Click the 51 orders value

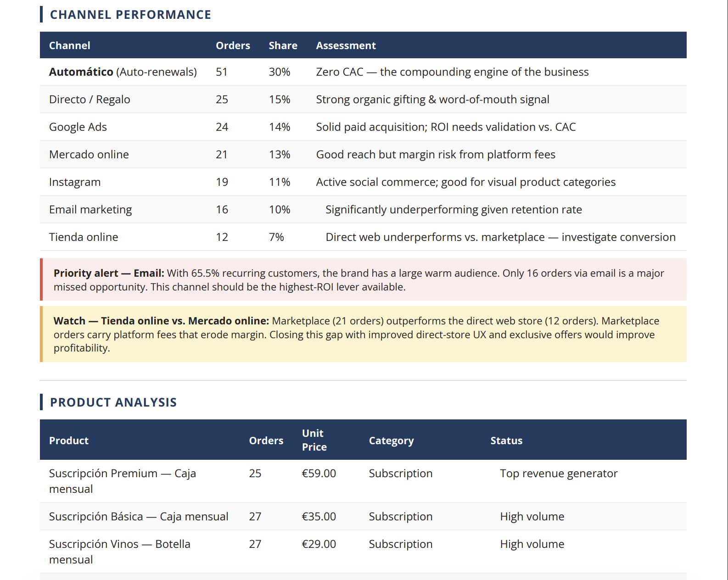coord(222,72)
